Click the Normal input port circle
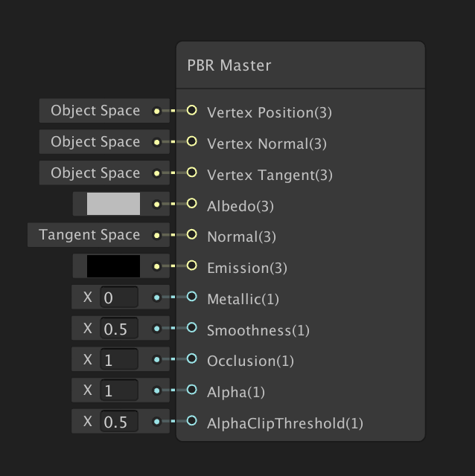The width and height of the screenshot is (475, 476). coord(191,235)
